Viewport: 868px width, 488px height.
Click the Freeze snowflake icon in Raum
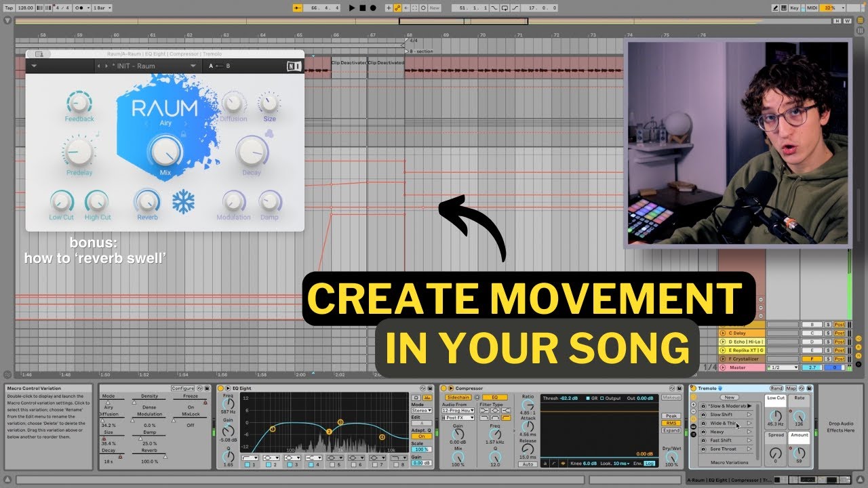(183, 201)
